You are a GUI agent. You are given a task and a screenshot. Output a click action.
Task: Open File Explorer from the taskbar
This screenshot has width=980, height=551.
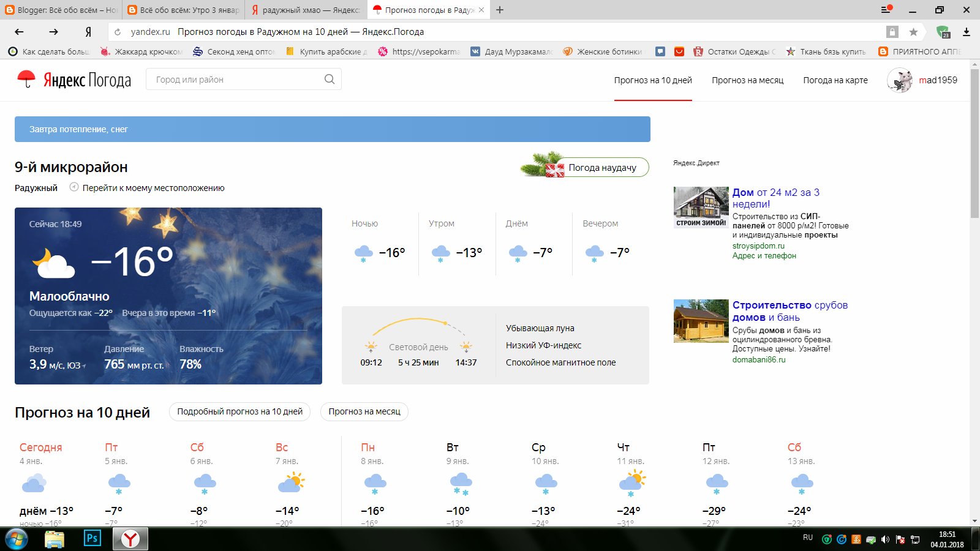(x=55, y=539)
